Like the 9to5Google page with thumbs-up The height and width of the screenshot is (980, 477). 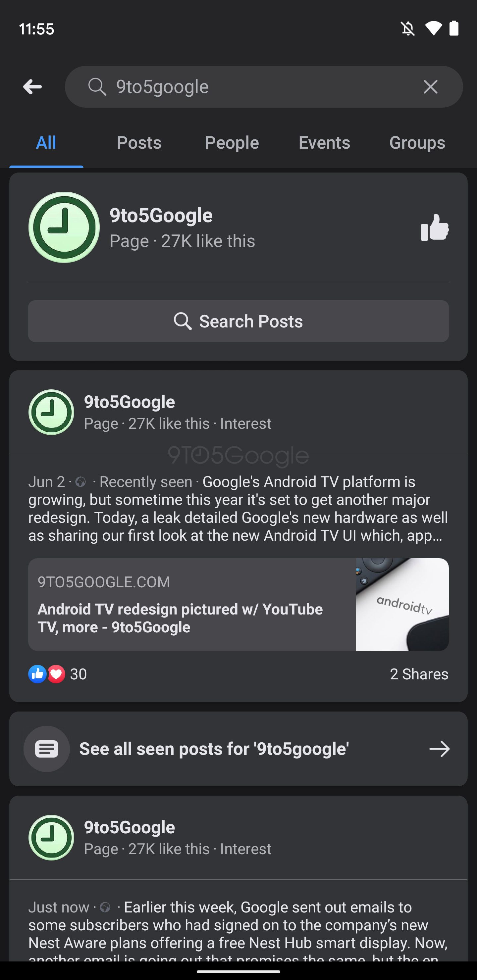coord(434,227)
